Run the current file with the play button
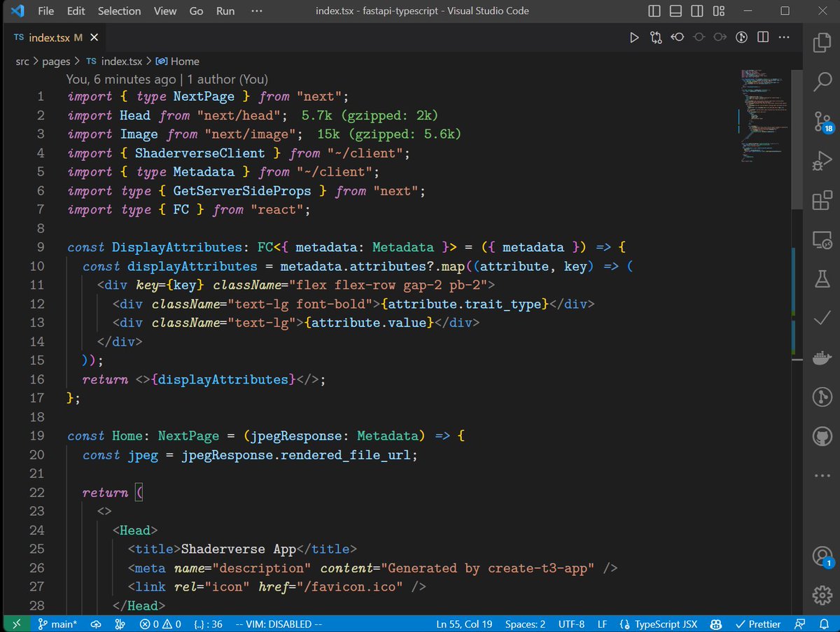 click(x=634, y=38)
